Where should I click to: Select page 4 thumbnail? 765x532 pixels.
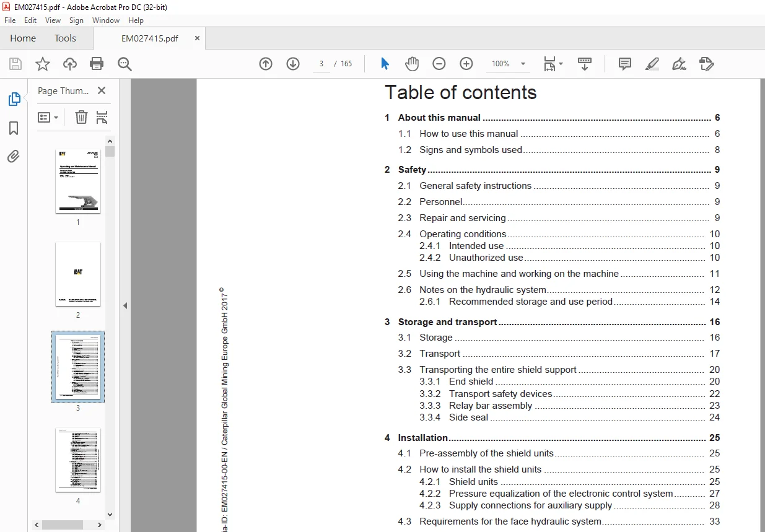(78, 460)
